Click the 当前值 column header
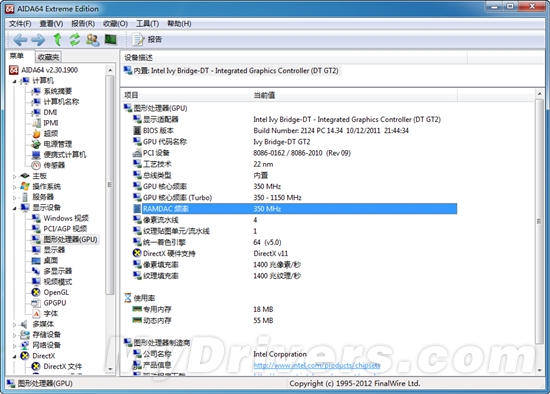 354,95
